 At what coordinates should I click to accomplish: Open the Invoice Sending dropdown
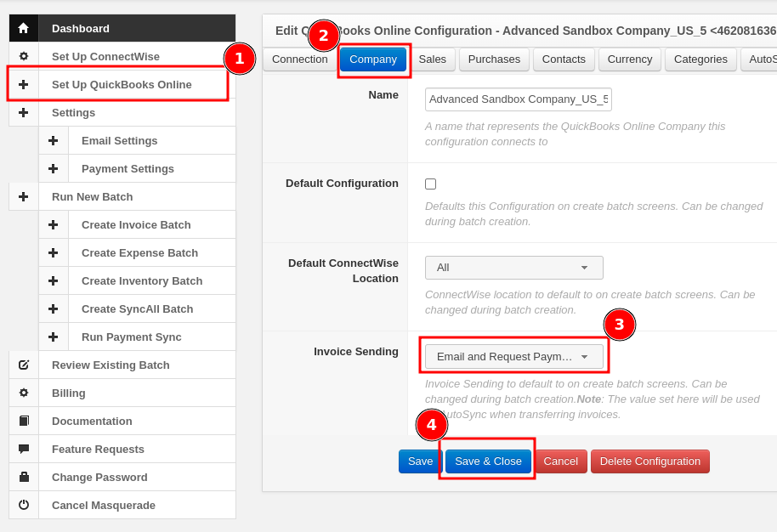[513, 357]
